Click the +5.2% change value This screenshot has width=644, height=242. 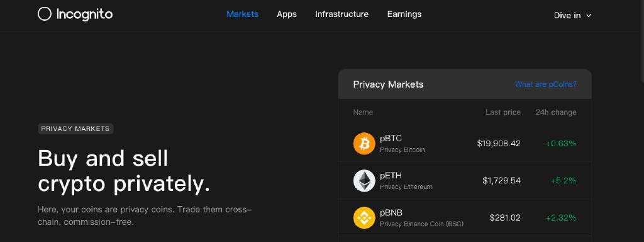coord(563,181)
